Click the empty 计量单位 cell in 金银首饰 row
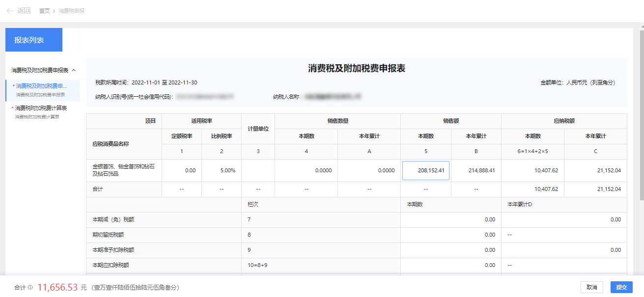The image size is (644, 297). coord(258,171)
